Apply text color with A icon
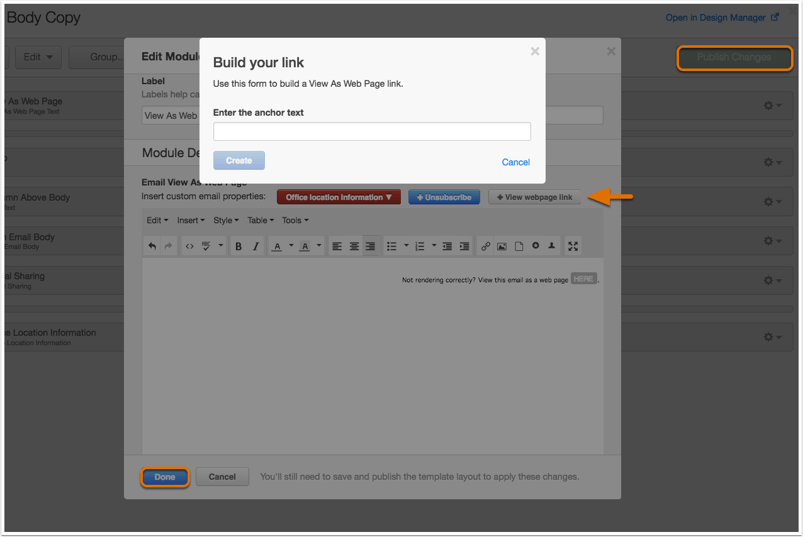Viewport: 803px width, 537px height. pos(277,246)
